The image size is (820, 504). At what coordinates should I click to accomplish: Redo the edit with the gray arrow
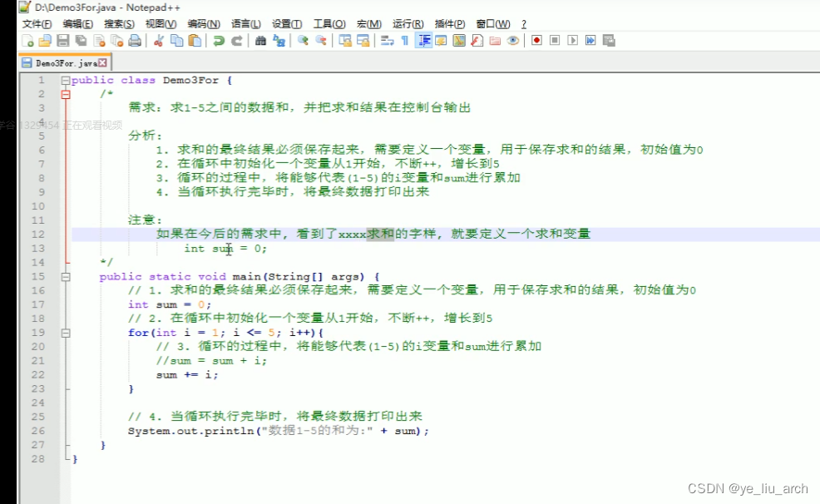pos(236,41)
